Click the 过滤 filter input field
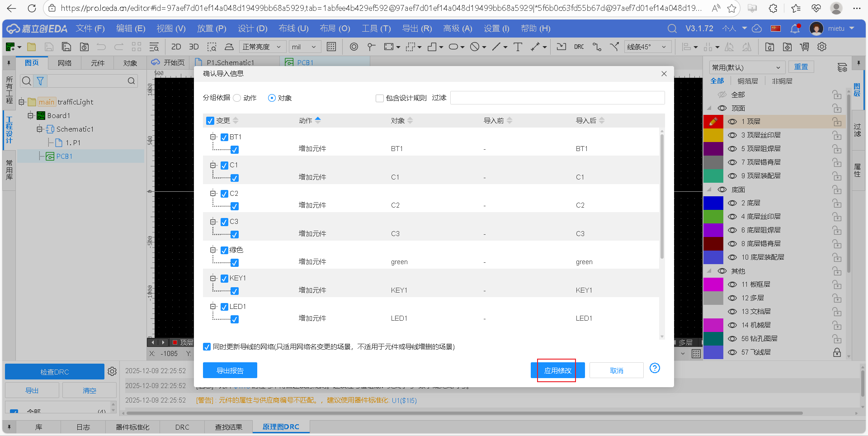868x436 pixels. click(557, 98)
